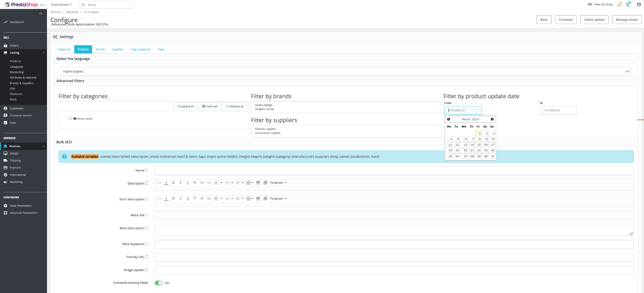Image resolution: width=644 pixels, height=293 pixels.
Task: Insert an image in the Description editor
Action: [258, 183]
